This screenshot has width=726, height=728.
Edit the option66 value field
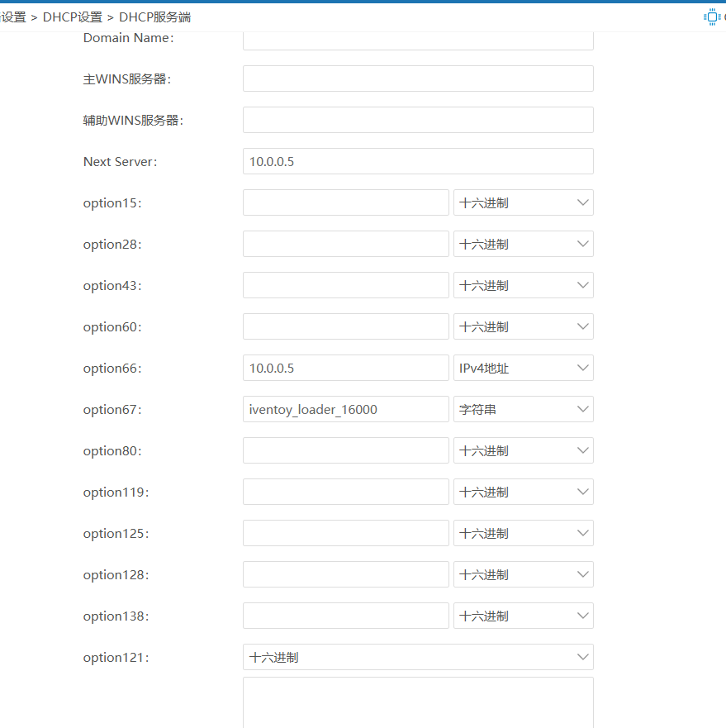[x=345, y=368]
